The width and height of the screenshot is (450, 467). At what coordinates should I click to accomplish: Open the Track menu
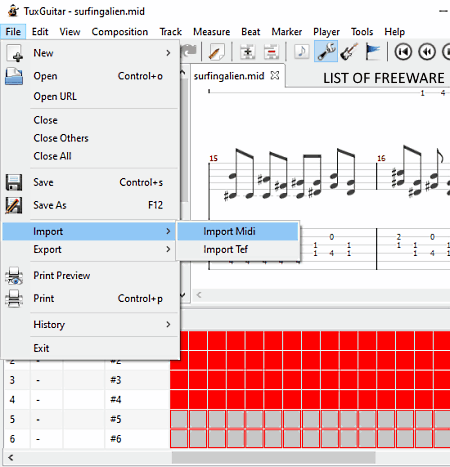point(171,32)
